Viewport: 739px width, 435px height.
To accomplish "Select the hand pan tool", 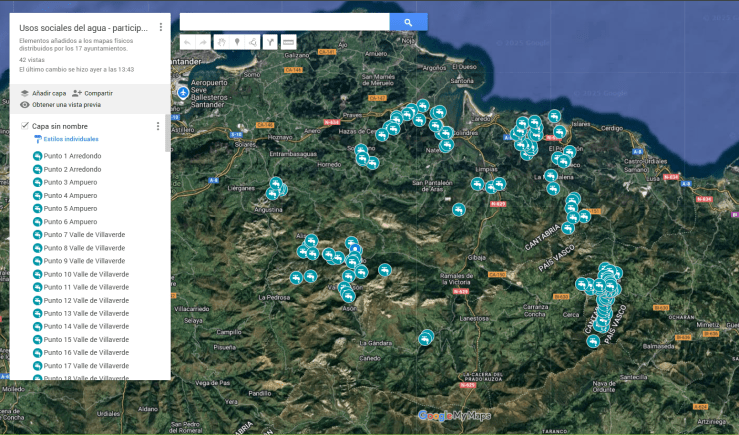I will 221,42.
